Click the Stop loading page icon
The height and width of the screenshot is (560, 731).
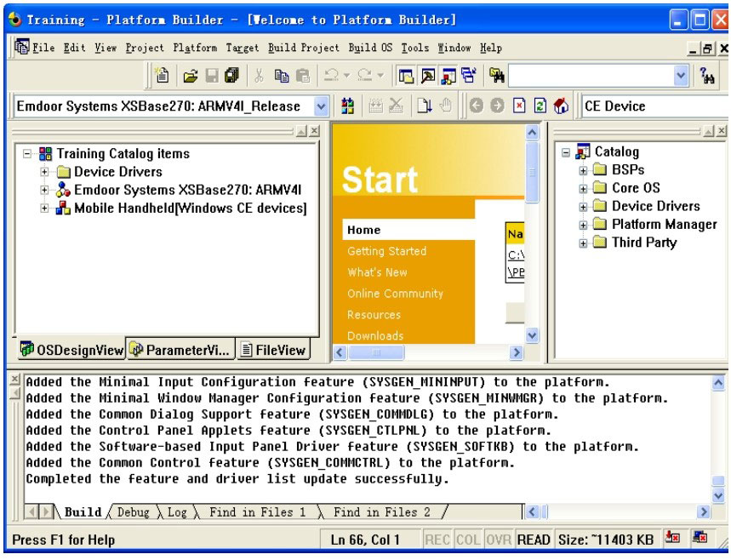coord(519,106)
